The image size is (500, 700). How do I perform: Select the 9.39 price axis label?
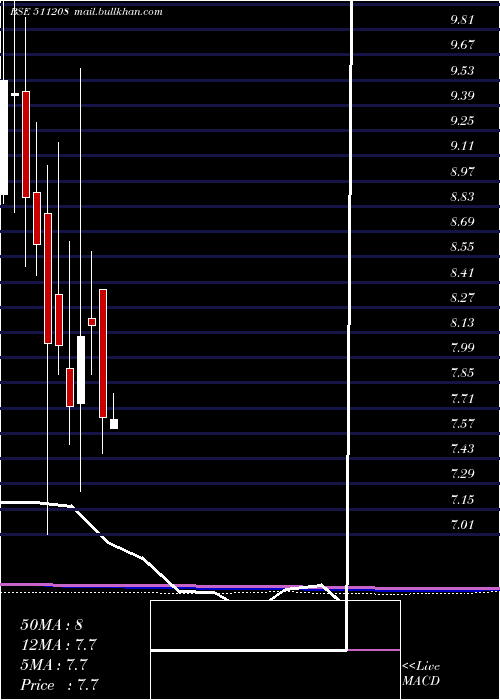pos(462,96)
